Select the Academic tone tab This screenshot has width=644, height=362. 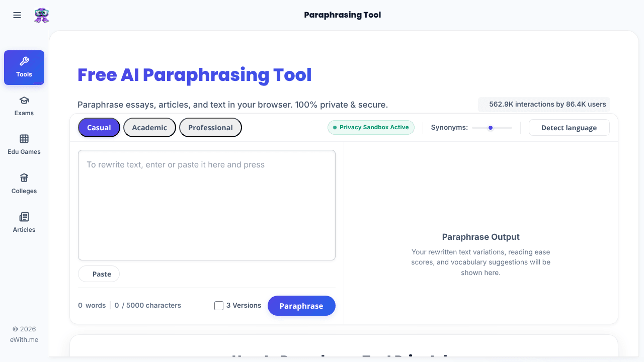click(x=149, y=128)
